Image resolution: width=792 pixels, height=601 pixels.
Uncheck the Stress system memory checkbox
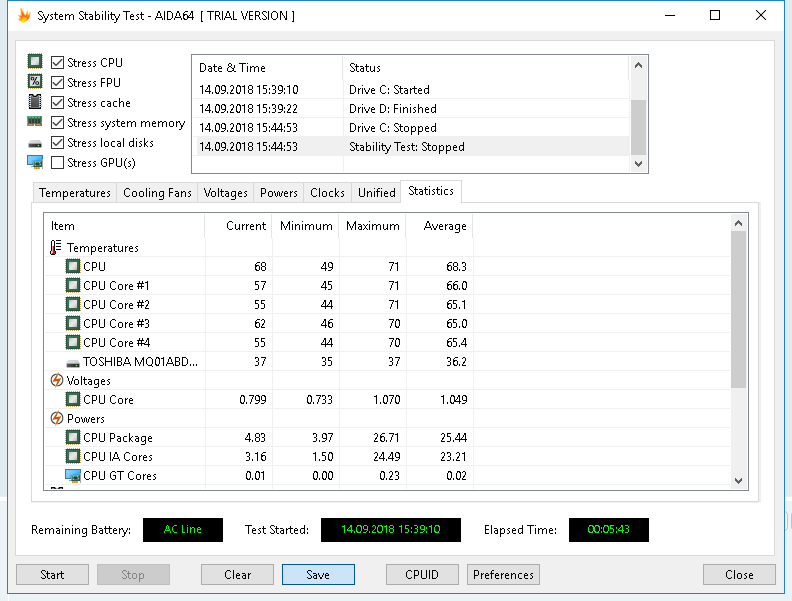[x=58, y=123]
